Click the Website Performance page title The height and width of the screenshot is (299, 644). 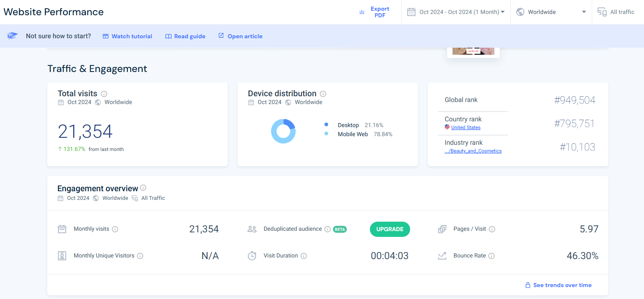click(53, 12)
